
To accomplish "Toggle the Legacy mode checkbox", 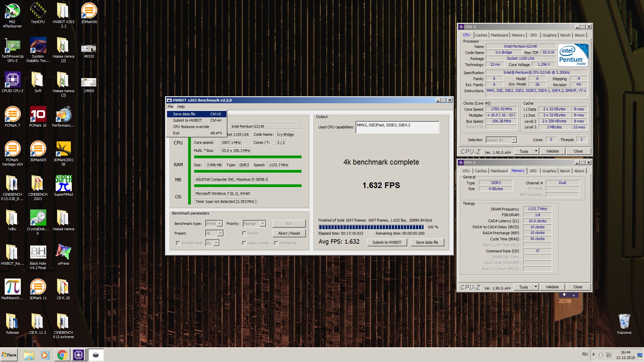I will (244, 243).
